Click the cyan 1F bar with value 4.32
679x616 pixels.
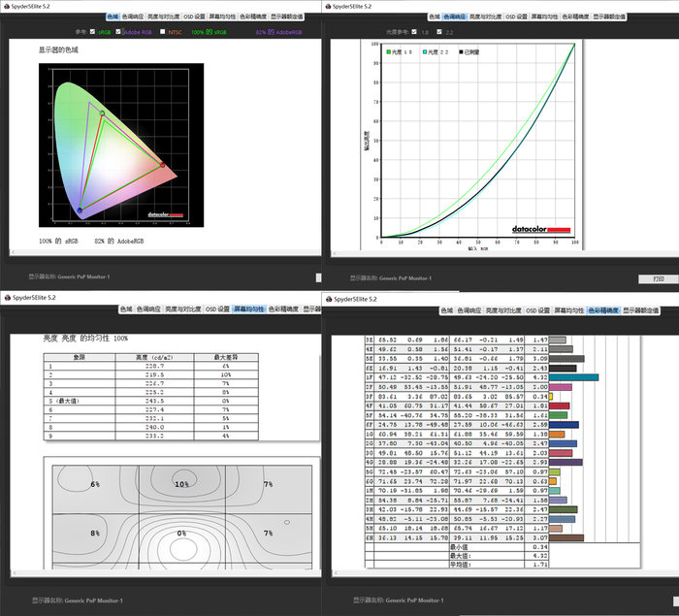point(574,377)
